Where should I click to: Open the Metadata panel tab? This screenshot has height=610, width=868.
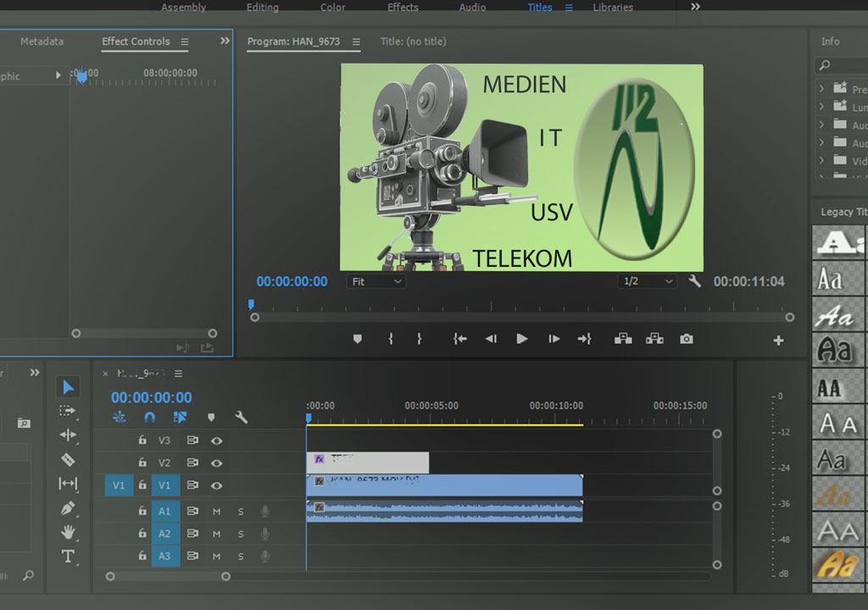[42, 42]
